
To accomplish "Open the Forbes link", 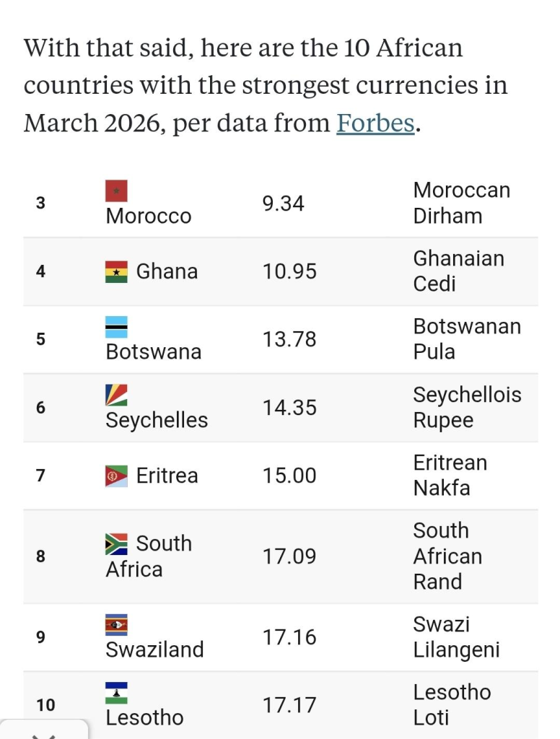I will pos(375,123).
